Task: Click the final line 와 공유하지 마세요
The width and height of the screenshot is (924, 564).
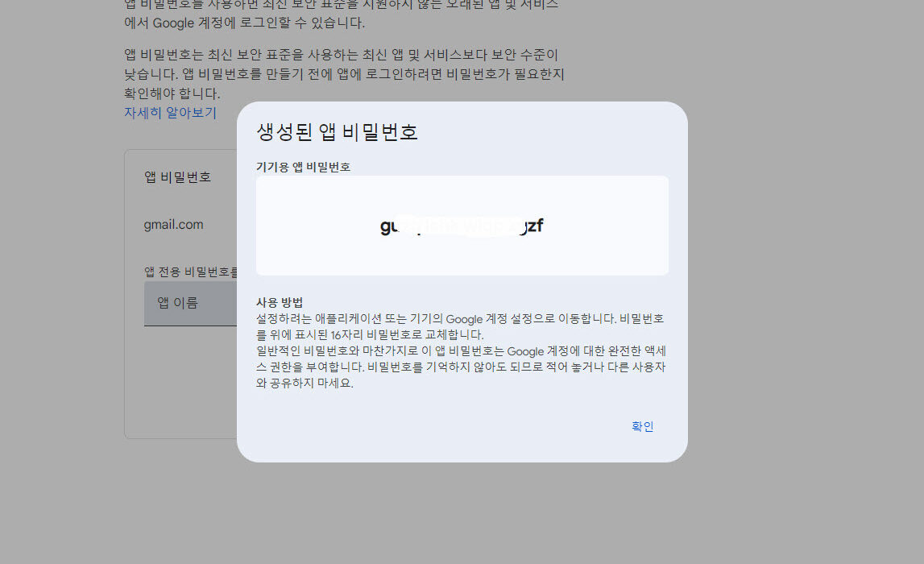Action: pyautogui.click(x=306, y=384)
